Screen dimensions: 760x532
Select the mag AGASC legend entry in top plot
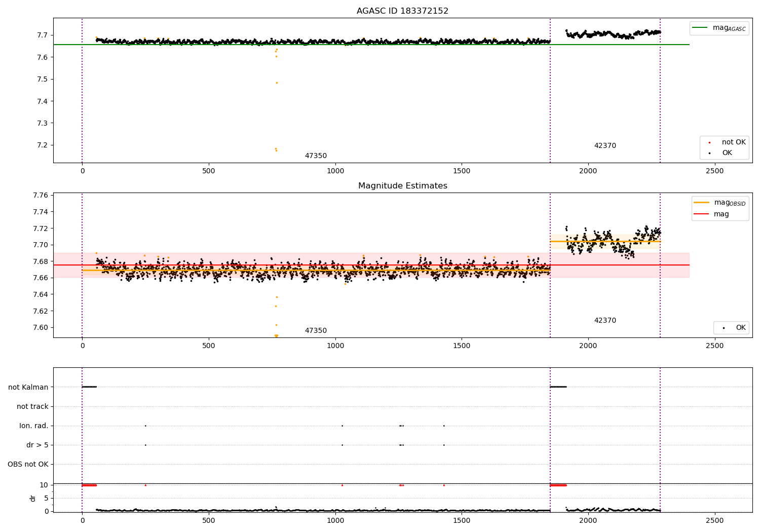[719, 28]
